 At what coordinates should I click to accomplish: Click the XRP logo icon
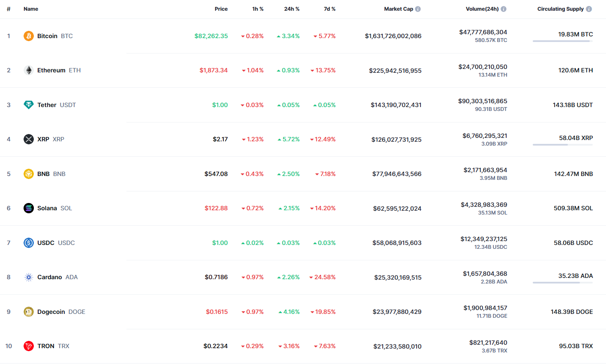point(29,139)
